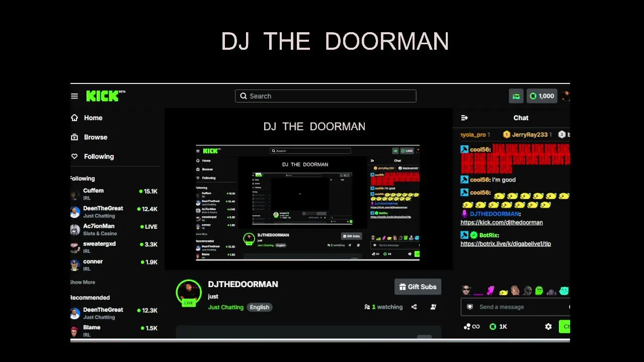Open Following in the sidebar
Viewport: 644px width, 362px height.
click(99, 156)
